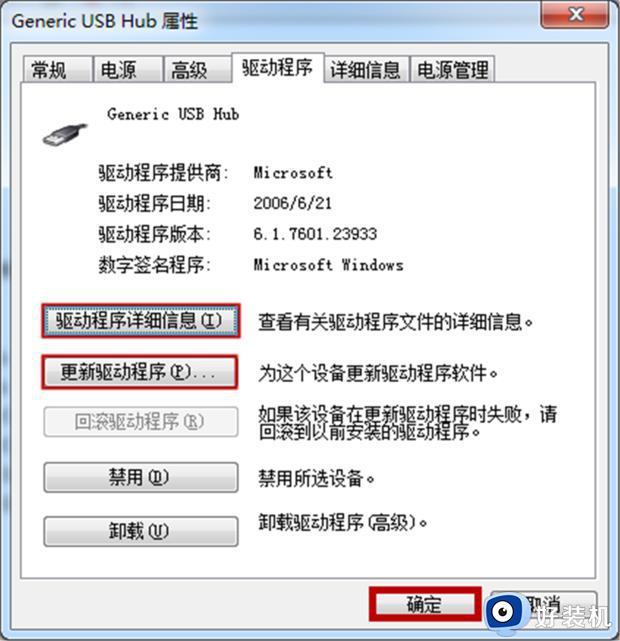Switch to the 常规 tab
Screen dimensions: 620x641
[57, 69]
